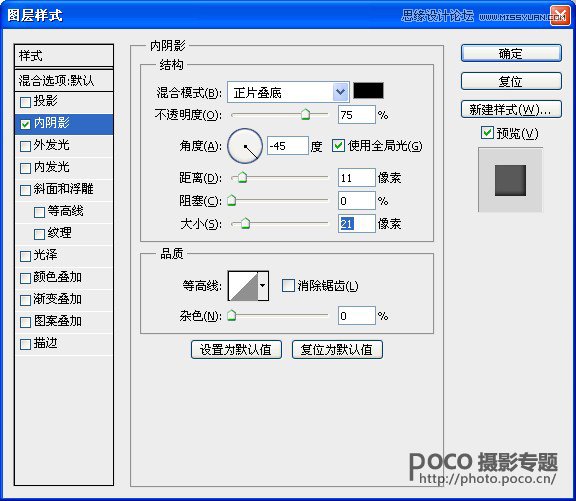576x501 pixels.
Task: Open the black shadow color swatch
Action: [x=368, y=91]
